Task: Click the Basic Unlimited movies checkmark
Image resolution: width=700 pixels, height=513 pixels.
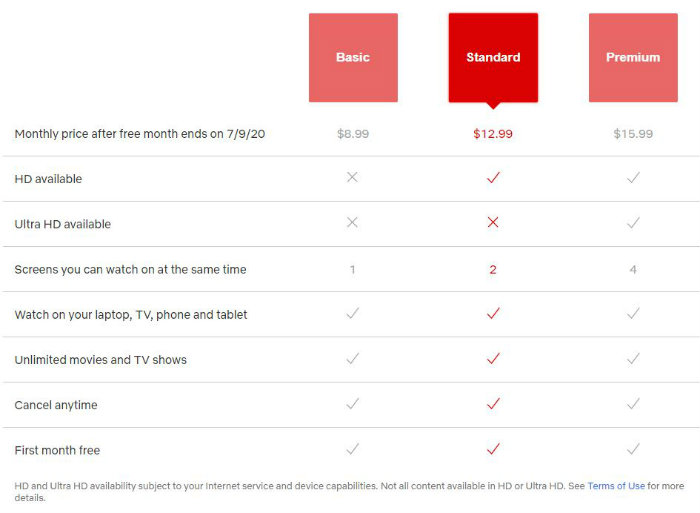Action: tap(352, 358)
